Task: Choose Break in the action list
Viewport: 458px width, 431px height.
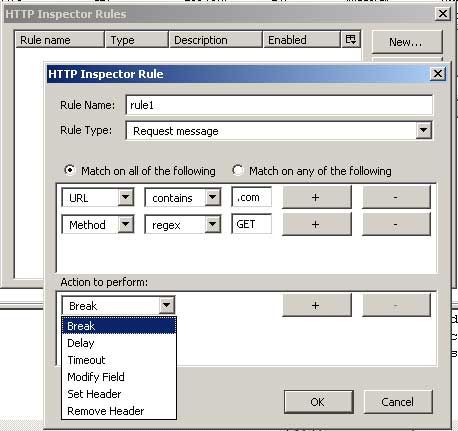Action: point(119,326)
